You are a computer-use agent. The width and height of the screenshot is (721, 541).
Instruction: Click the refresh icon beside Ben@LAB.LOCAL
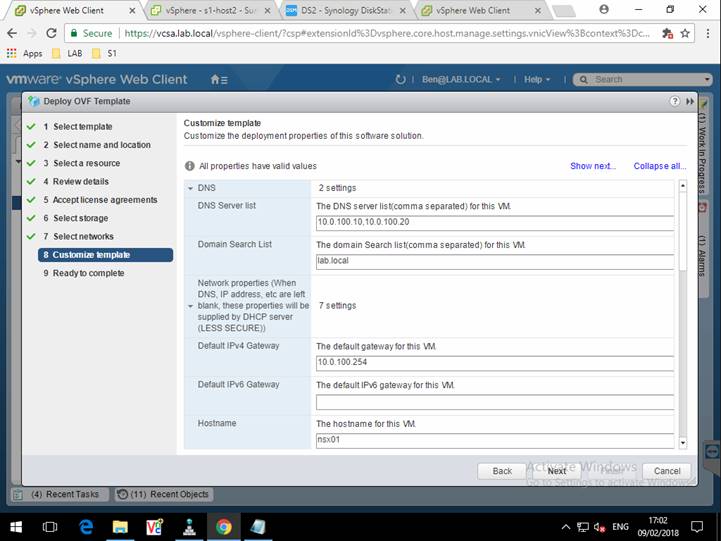400,80
